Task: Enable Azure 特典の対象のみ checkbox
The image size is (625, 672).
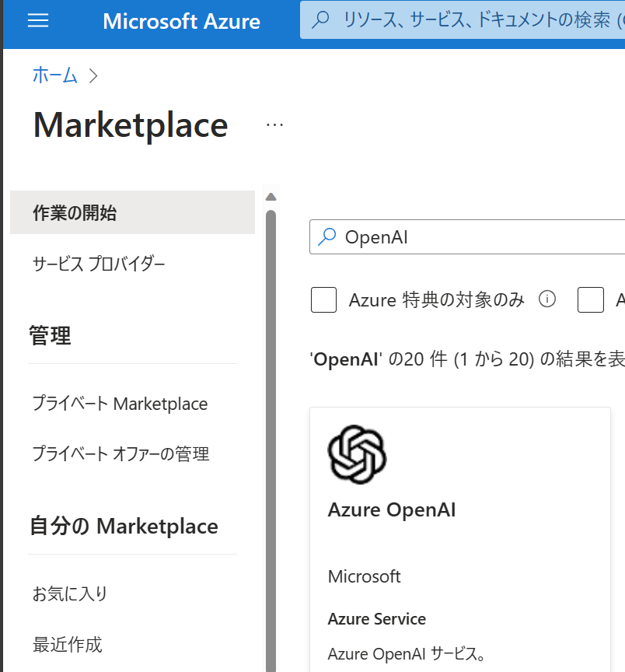Action: pos(323,300)
